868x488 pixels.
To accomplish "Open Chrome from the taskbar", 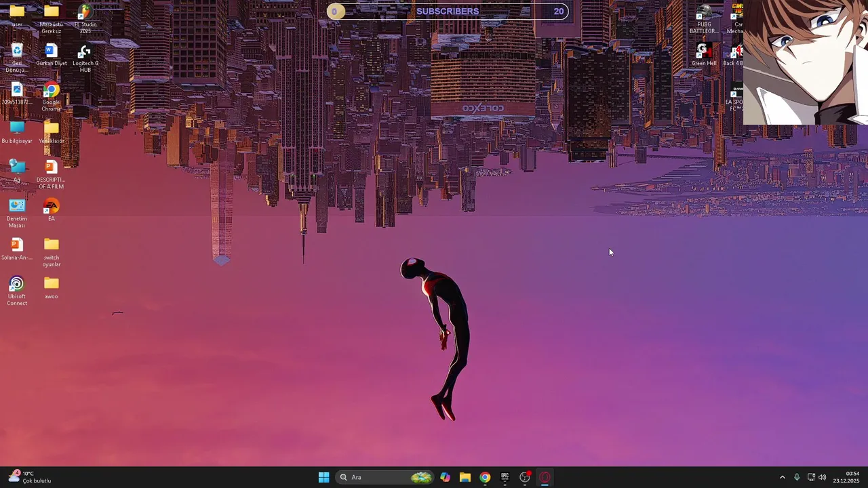I will (x=485, y=477).
